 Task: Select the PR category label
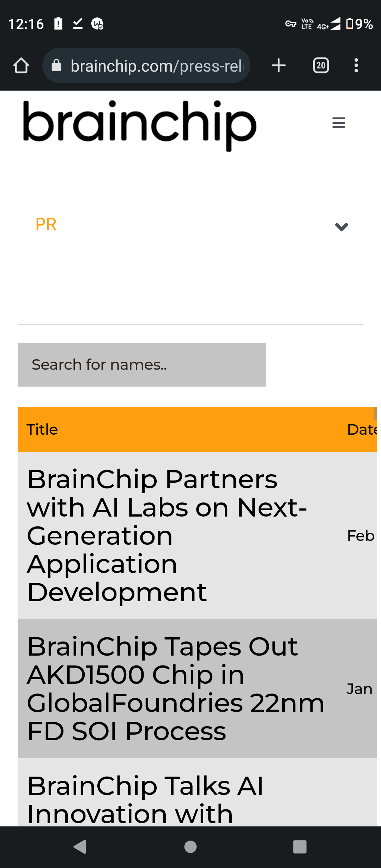(x=46, y=224)
